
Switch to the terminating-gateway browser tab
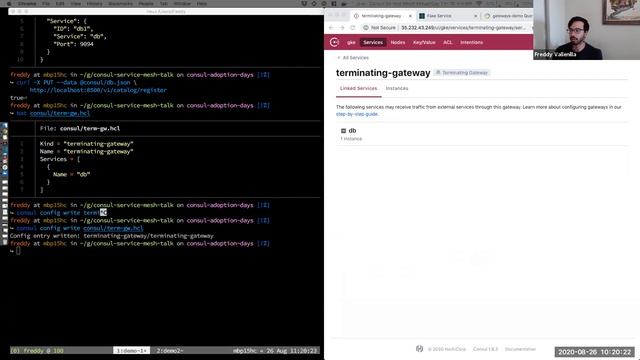pyautogui.click(x=381, y=16)
